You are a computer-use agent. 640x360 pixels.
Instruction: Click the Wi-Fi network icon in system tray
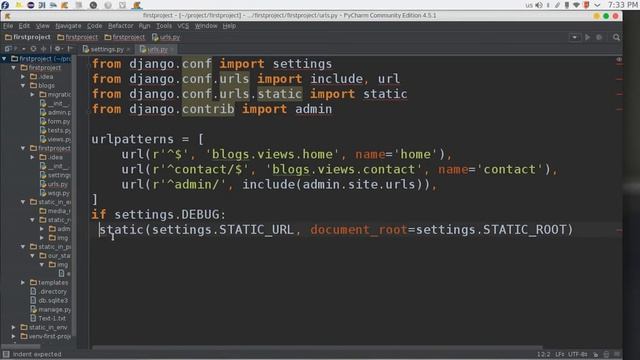(x=576, y=5)
